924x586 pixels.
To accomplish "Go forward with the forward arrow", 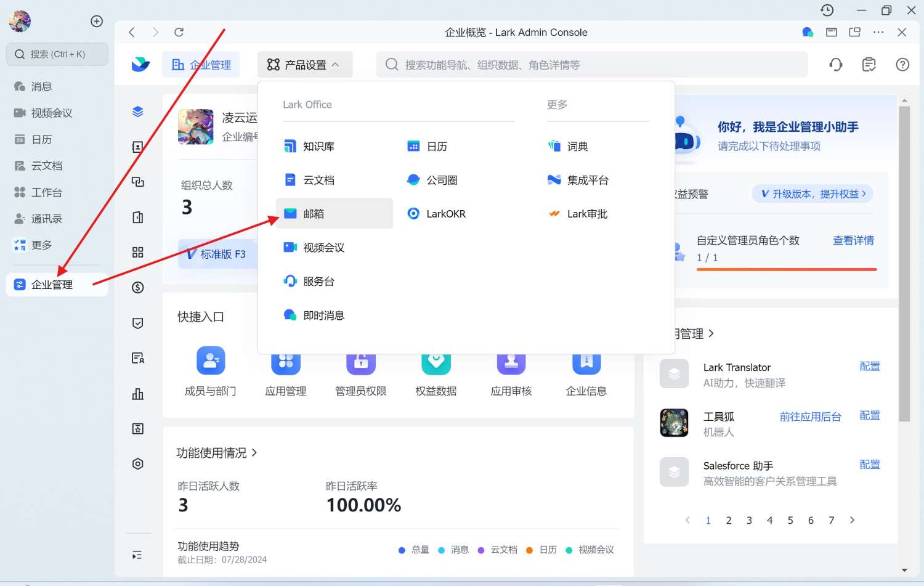I will point(155,32).
